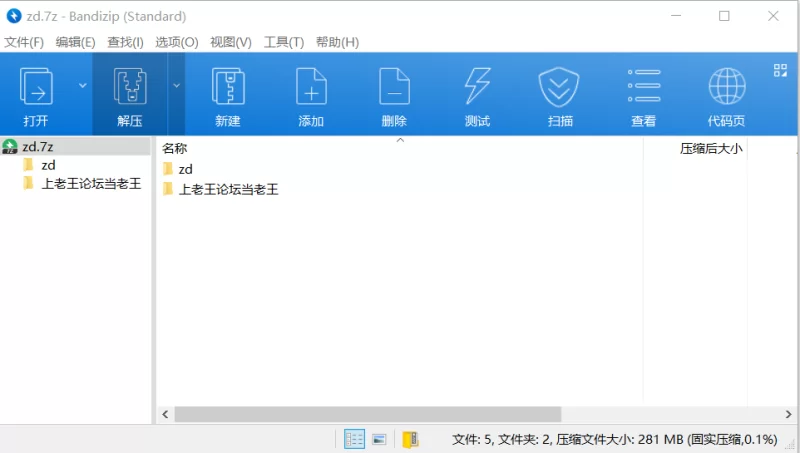Click the 代码页 (Code page) globe icon

click(726, 88)
